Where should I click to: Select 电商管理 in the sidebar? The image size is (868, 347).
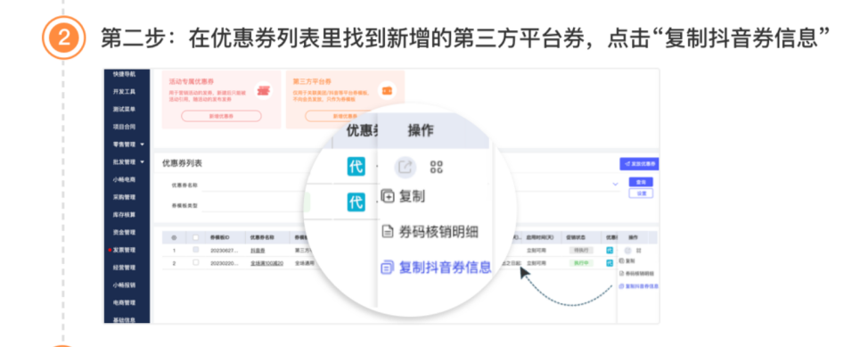coord(124,302)
